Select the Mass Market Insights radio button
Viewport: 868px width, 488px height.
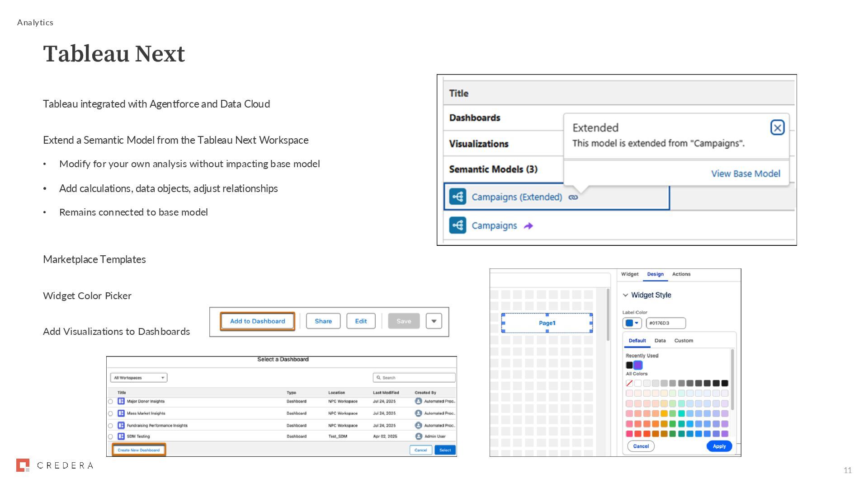pyautogui.click(x=110, y=413)
